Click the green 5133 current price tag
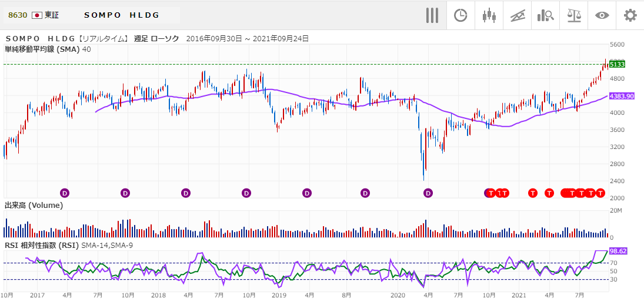This screenshot has width=644, height=308. (617, 64)
